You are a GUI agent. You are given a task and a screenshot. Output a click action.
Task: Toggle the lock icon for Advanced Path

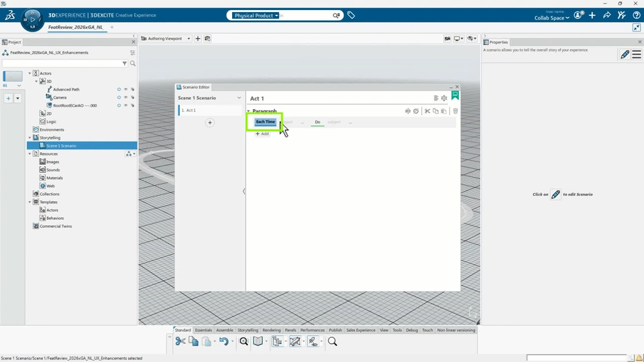133,89
